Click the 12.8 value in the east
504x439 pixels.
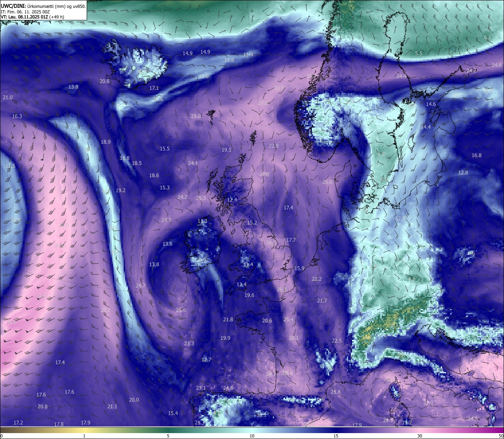coord(463,173)
